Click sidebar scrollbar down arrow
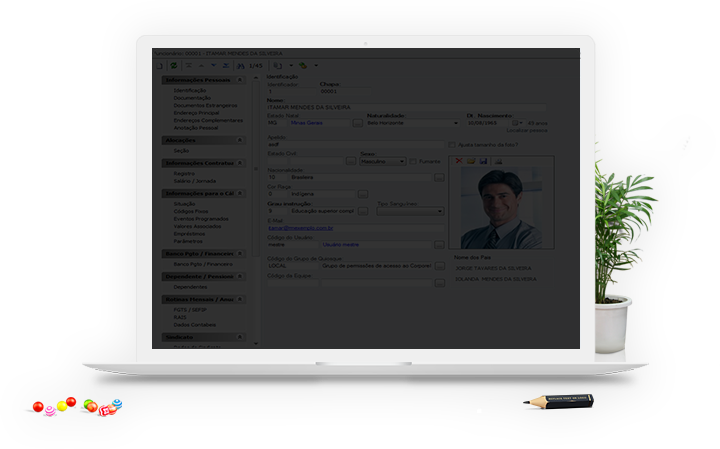The image size is (720, 449). [x=256, y=343]
